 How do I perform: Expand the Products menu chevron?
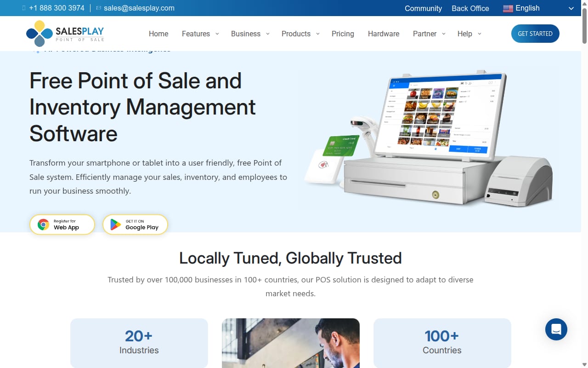[x=318, y=34]
